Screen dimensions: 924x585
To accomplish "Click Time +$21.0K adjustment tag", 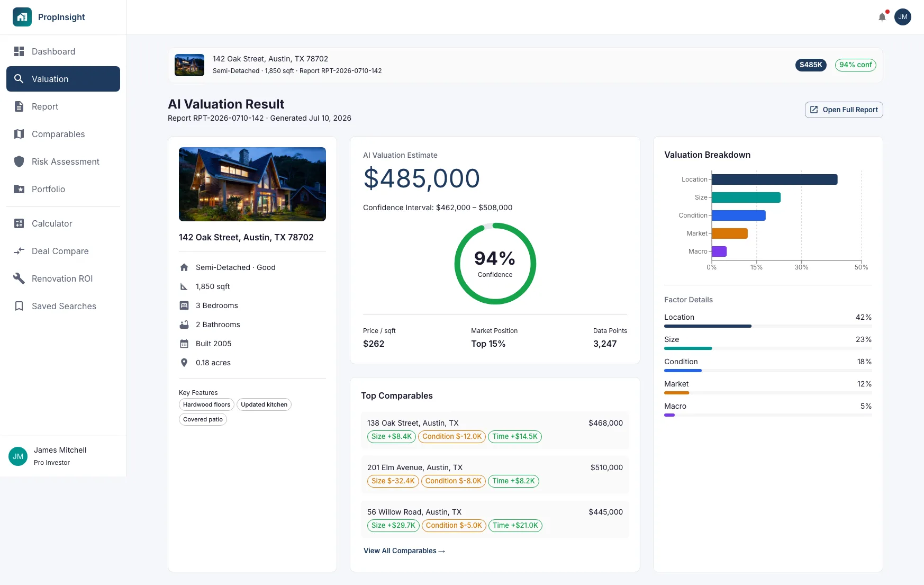I will (x=515, y=526).
